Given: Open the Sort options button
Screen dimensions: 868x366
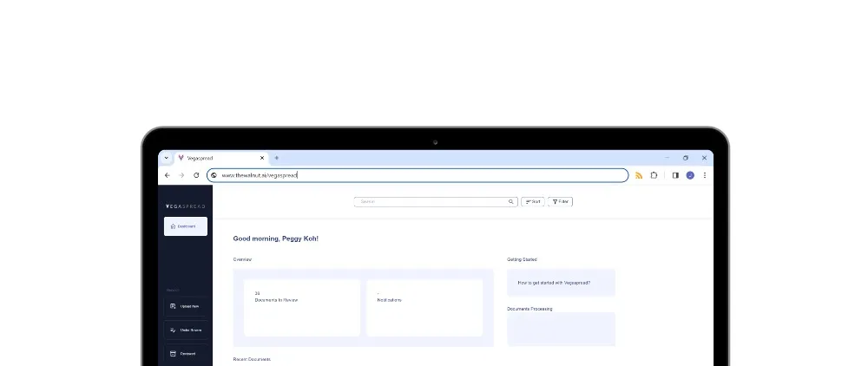Looking at the screenshot, I should coord(533,202).
